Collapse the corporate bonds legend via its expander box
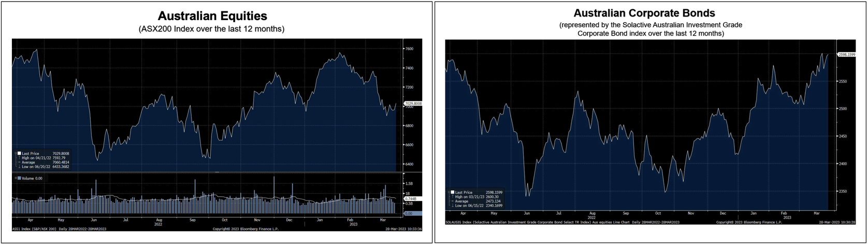The image size is (868, 244). click(449, 192)
